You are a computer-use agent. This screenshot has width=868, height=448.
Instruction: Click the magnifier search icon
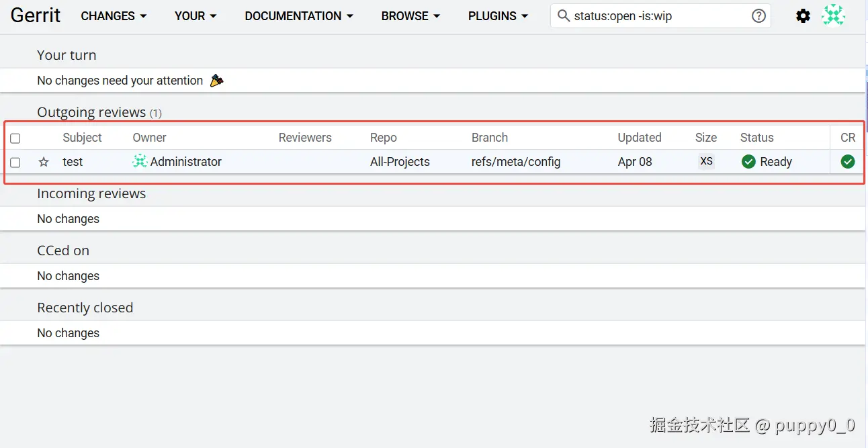point(564,16)
